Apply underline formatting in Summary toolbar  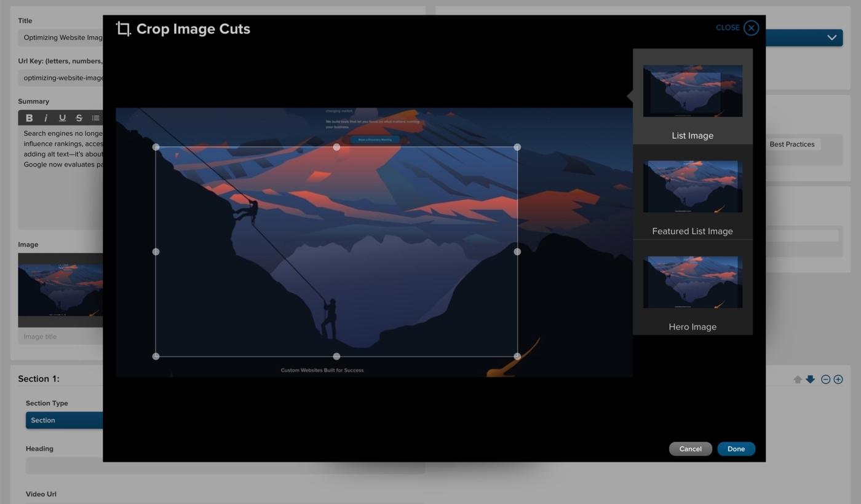coord(62,118)
